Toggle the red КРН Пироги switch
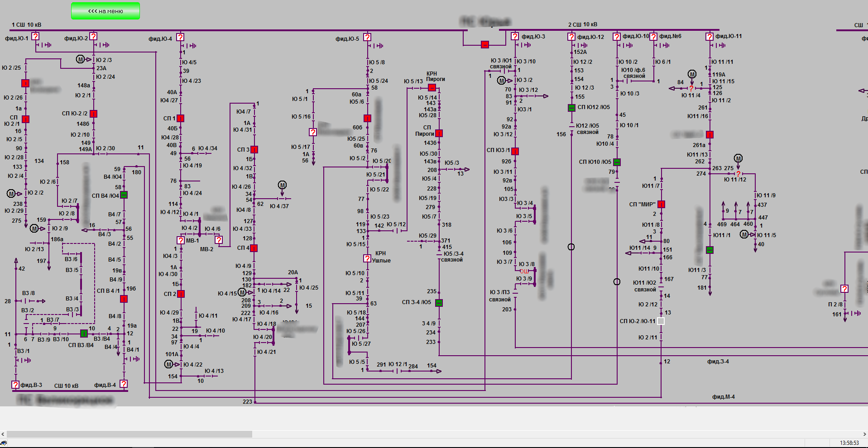Screen dimensions: 868x448 432,87
